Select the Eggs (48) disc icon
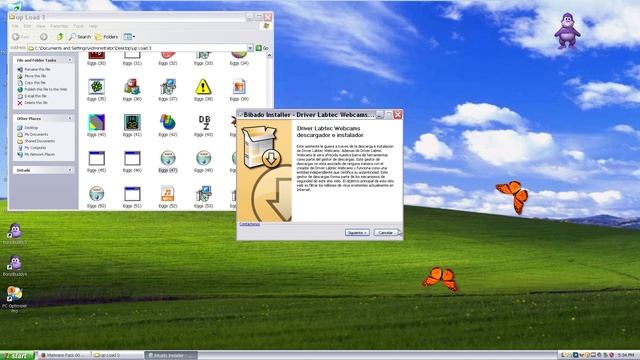Image resolution: width=640 pixels, height=360 pixels. pyautogui.click(x=203, y=158)
